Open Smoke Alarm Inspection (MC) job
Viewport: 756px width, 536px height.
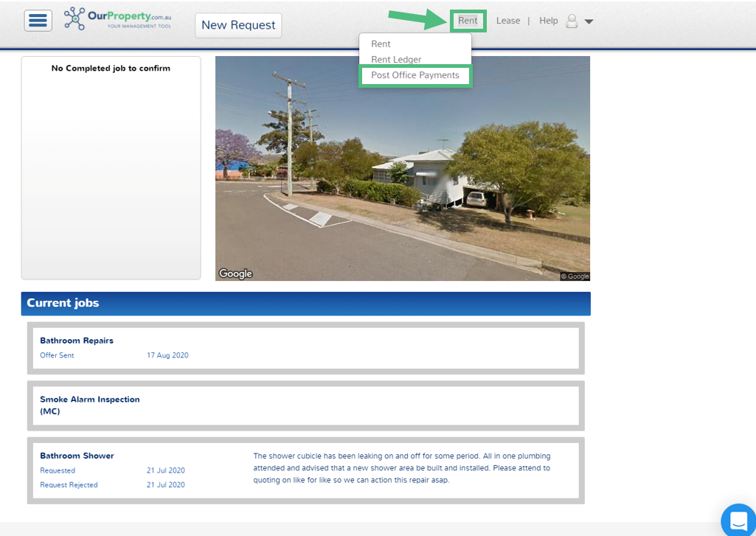pos(305,406)
